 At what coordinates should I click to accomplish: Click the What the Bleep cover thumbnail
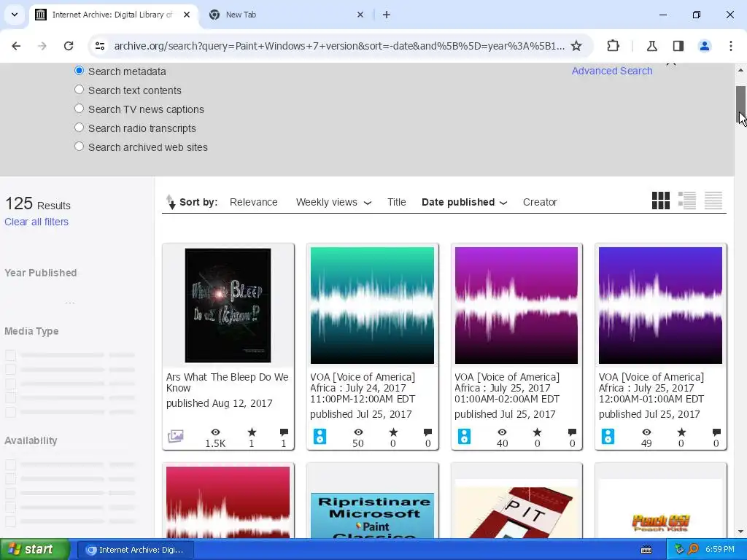(228, 306)
